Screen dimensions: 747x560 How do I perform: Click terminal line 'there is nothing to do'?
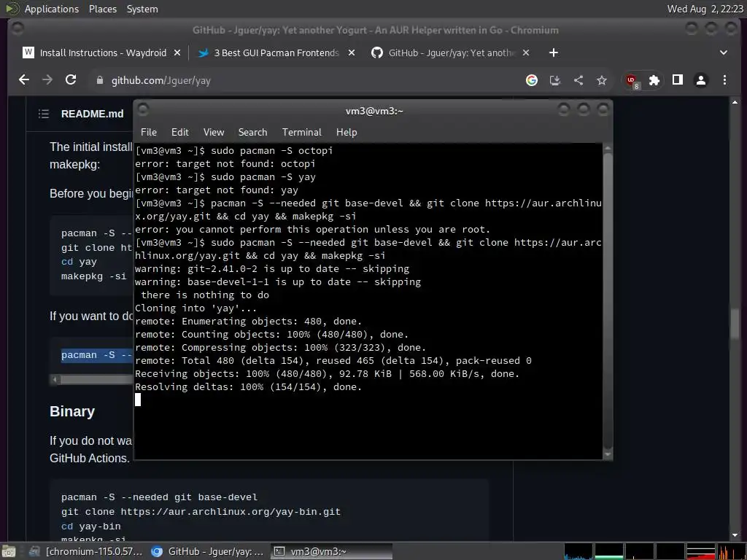pos(205,295)
